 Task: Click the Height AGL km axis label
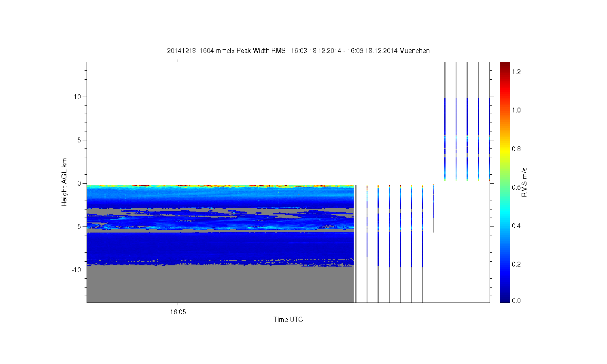point(64,182)
